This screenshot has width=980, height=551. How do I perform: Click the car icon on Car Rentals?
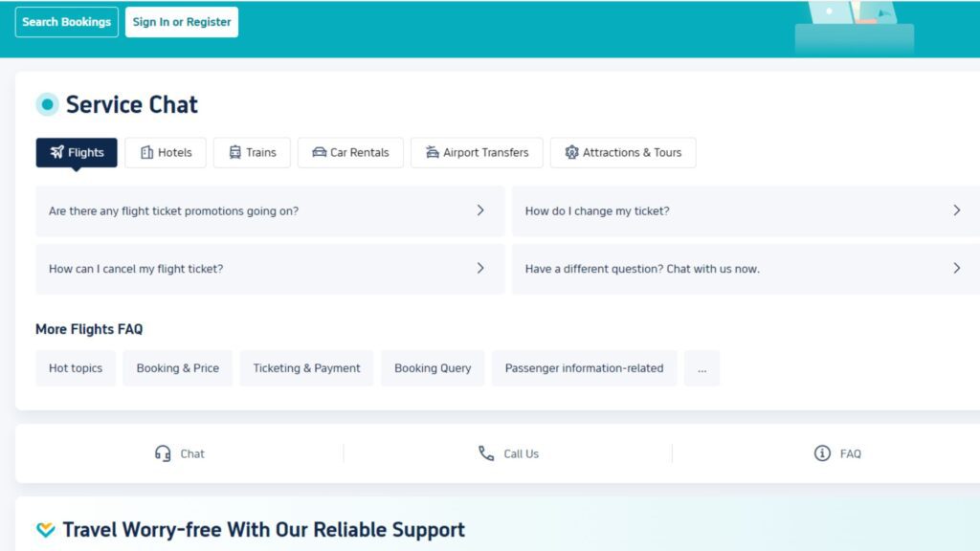point(320,153)
